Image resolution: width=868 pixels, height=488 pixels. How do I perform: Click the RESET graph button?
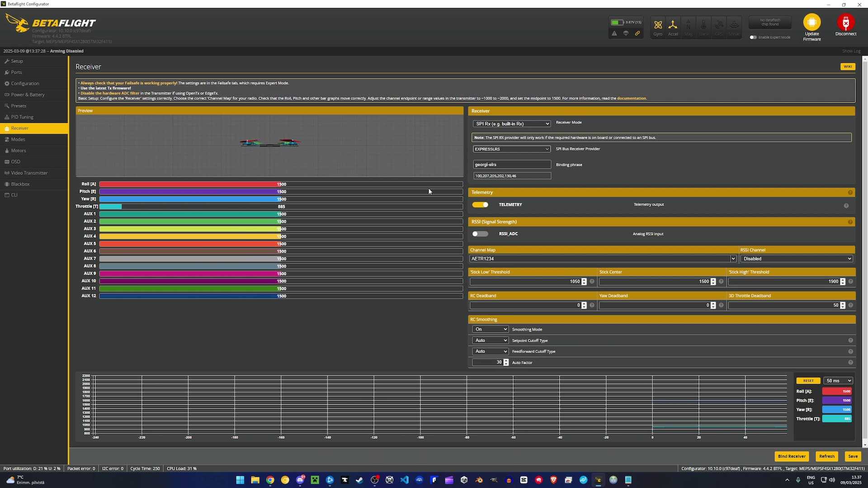[x=808, y=381]
